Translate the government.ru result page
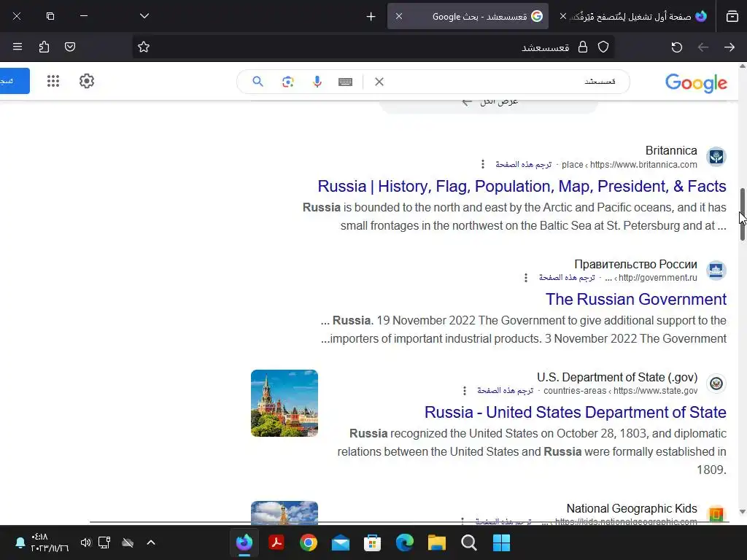 coord(567,278)
